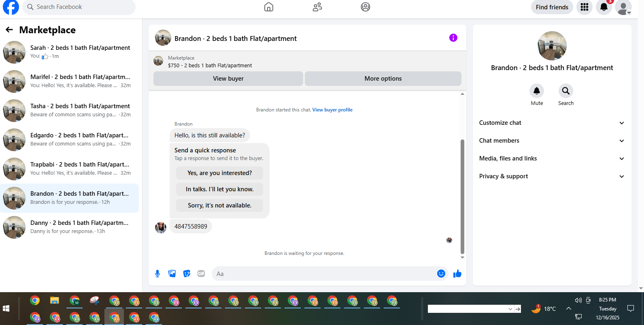
Task: Click the Aa message input field
Action: point(324,274)
